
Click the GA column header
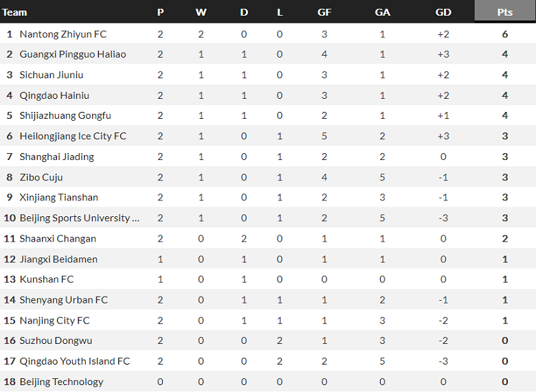click(x=382, y=12)
